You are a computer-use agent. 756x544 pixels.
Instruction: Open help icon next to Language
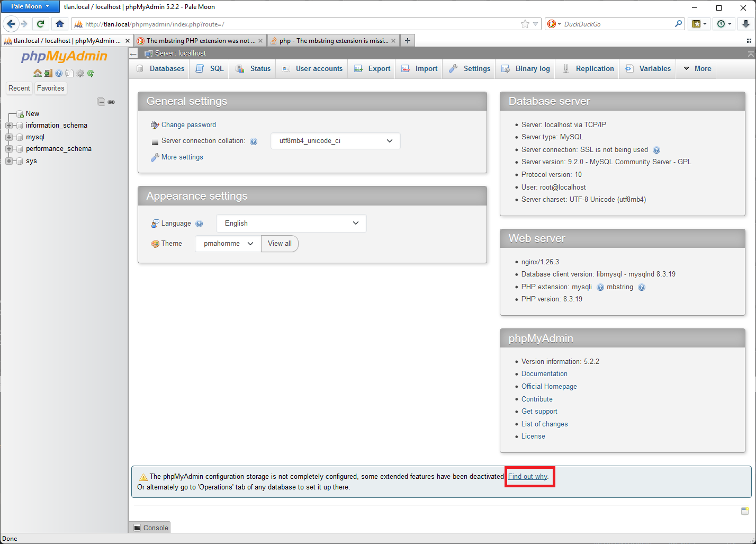[x=199, y=224]
